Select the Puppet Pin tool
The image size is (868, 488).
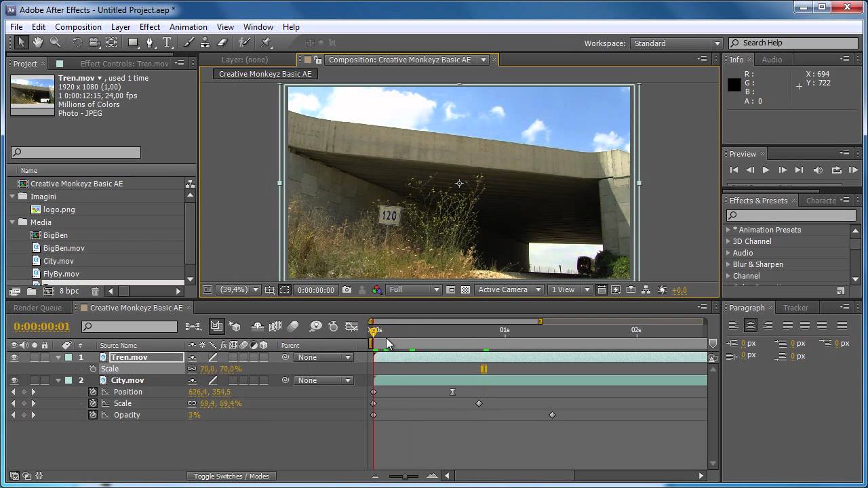tap(267, 42)
